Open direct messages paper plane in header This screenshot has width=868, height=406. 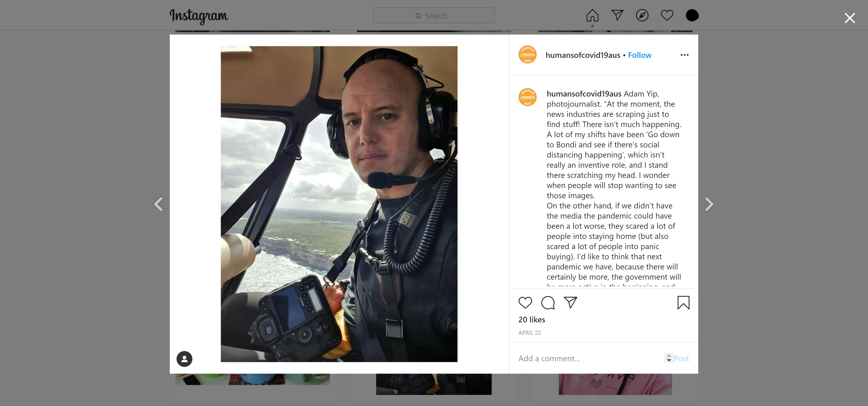coord(617,15)
